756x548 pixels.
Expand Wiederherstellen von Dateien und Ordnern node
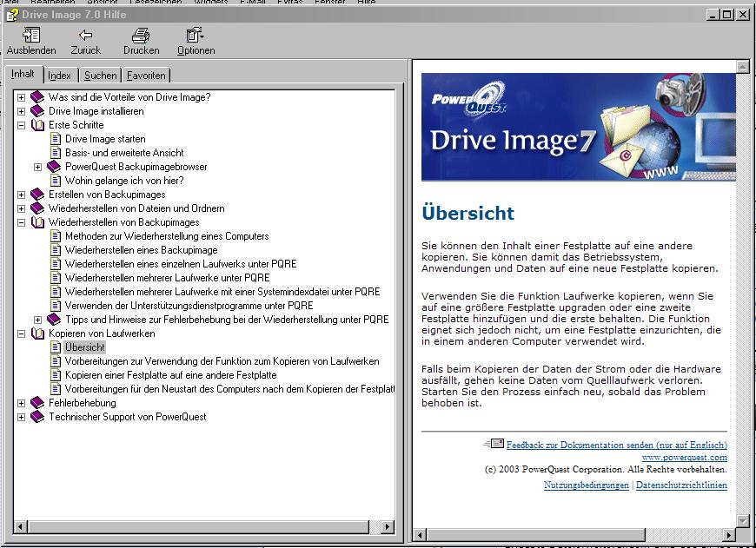21,208
